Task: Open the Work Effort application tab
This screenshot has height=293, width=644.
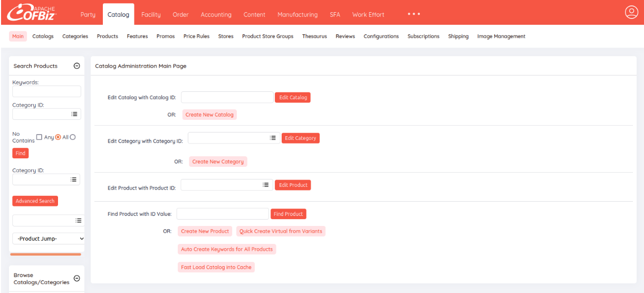Action: pos(368,15)
